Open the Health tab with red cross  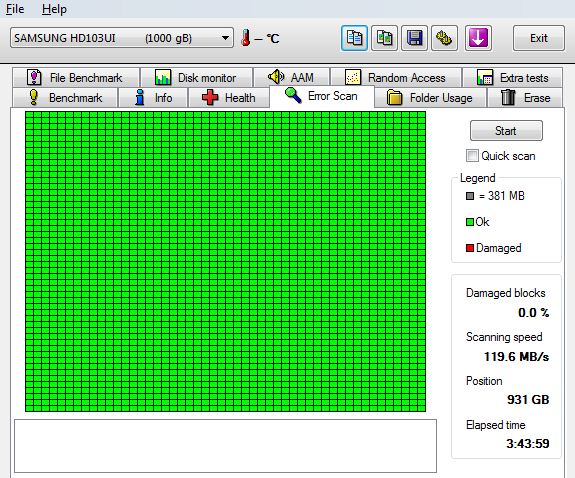pos(228,98)
